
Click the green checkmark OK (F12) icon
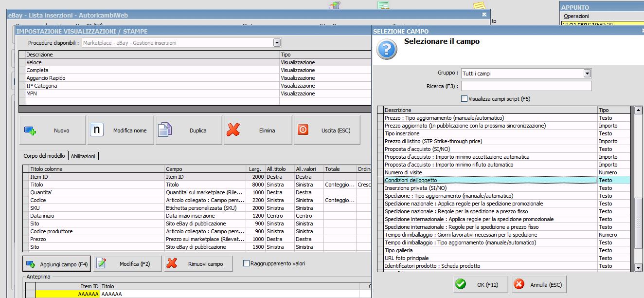(x=461, y=284)
